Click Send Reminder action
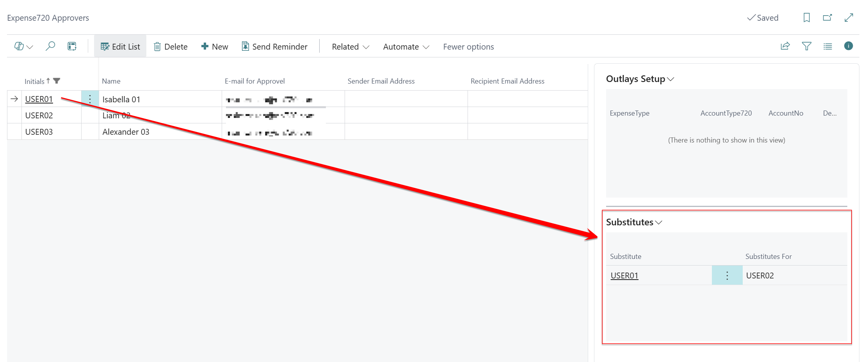 pyautogui.click(x=274, y=46)
